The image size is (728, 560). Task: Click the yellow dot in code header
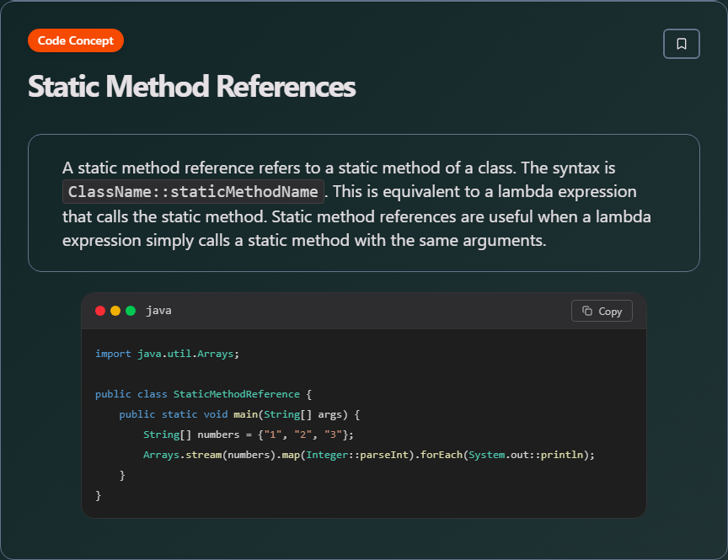[x=115, y=311]
